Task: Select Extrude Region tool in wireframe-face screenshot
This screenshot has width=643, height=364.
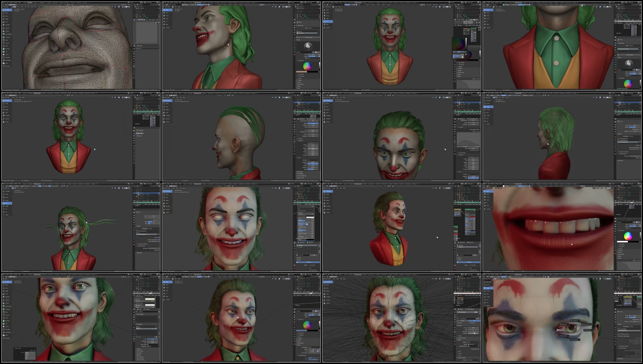Action: coord(7,34)
